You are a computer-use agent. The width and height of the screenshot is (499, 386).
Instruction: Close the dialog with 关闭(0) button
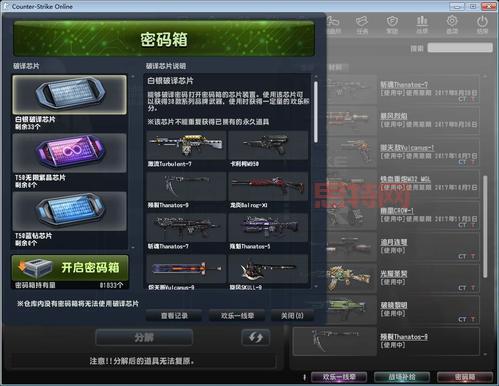coord(292,315)
